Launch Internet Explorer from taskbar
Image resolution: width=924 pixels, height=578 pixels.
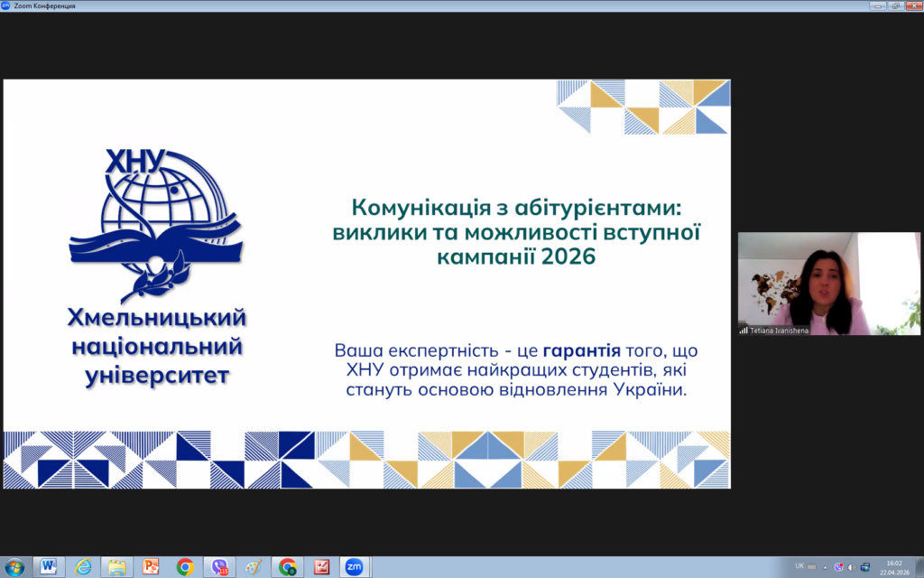tap(82, 567)
